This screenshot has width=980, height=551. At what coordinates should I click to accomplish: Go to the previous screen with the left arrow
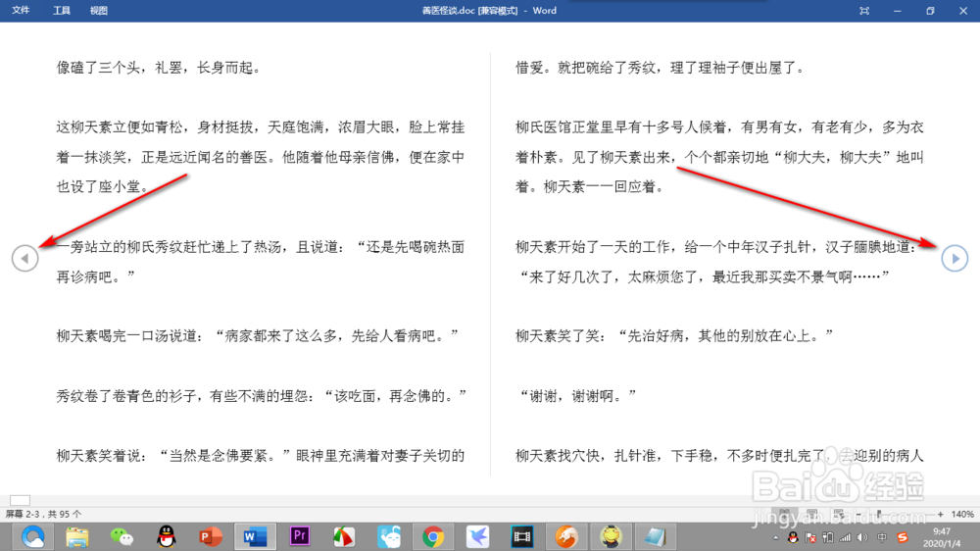(x=25, y=258)
